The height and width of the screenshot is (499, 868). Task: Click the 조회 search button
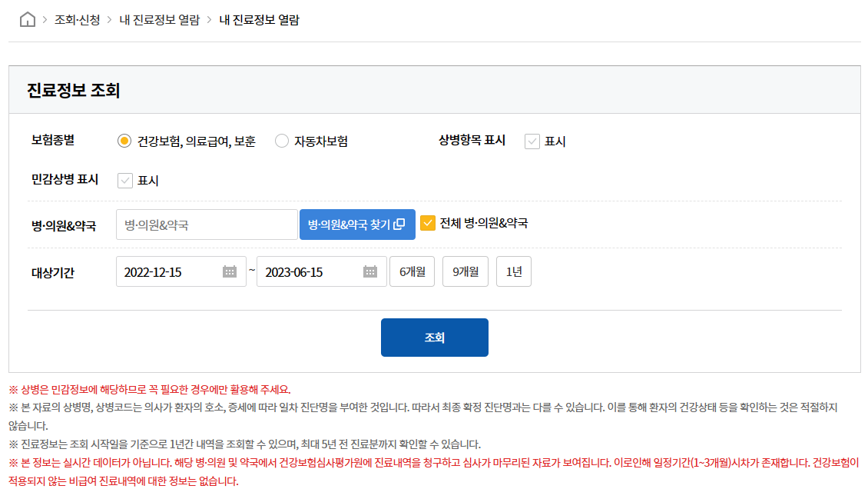pos(435,338)
